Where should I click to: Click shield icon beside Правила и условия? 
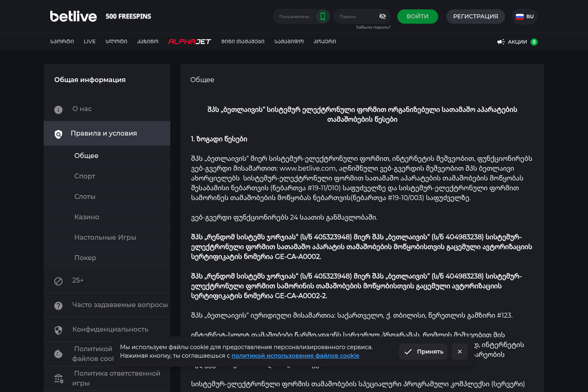pyautogui.click(x=58, y=134)
